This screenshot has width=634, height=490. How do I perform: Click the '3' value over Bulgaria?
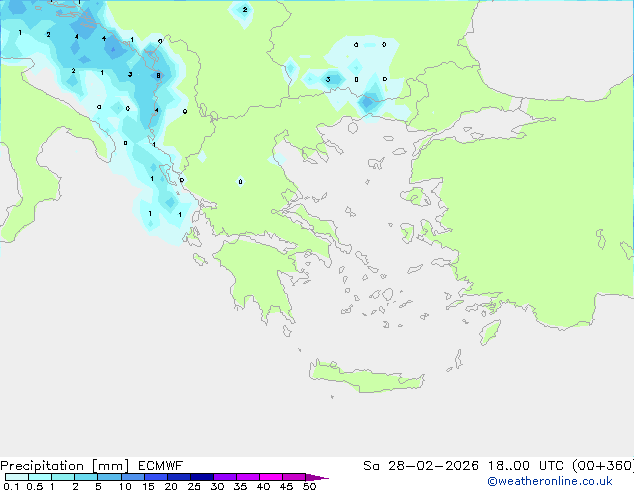(328, 79)
